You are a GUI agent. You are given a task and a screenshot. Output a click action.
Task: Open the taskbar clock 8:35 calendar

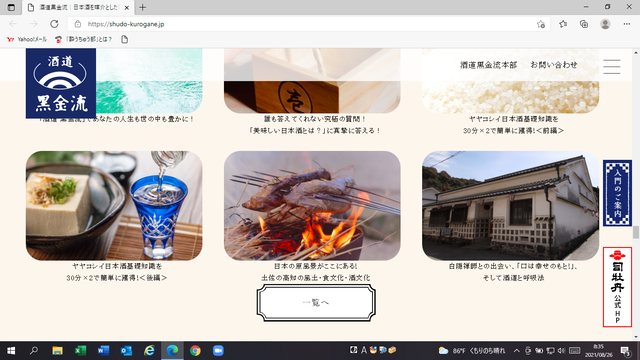(x=599, y=351)
